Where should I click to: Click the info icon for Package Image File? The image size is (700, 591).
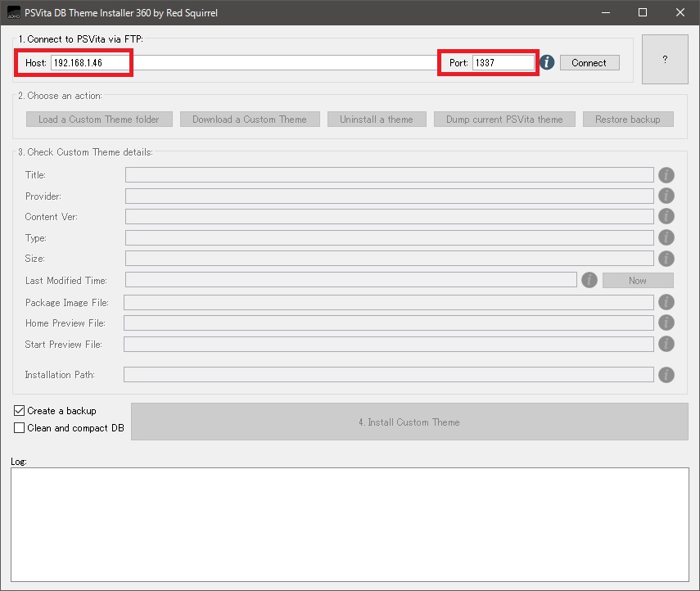666,302
